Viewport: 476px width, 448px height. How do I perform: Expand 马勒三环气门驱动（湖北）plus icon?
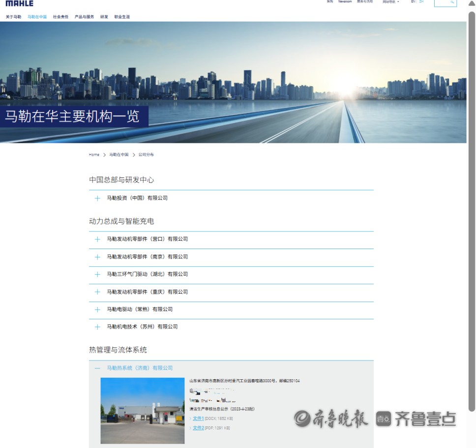[97, 275]
